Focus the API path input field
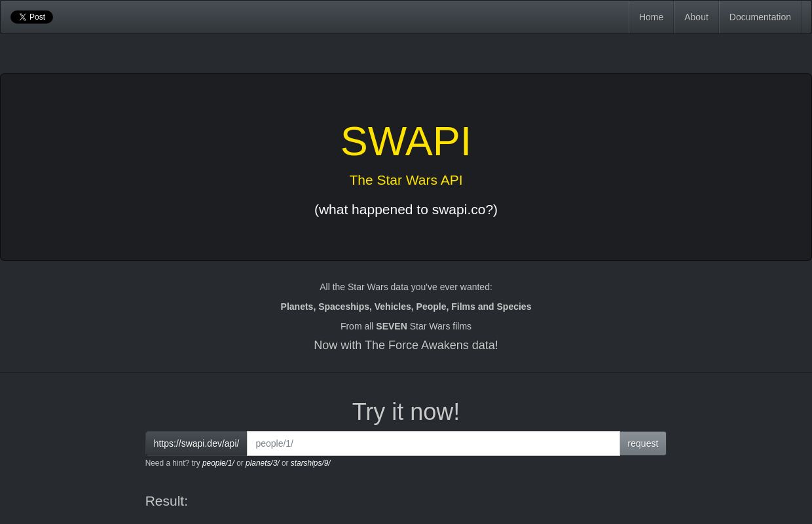Image resolution: width=812 pixels, height=524 pixels. click(x=434, y=443)
